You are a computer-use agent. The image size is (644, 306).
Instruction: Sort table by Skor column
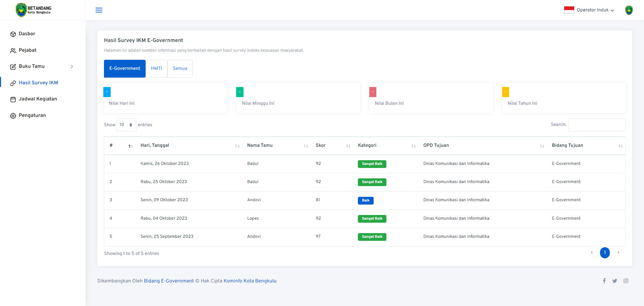(x=331, y=146)
